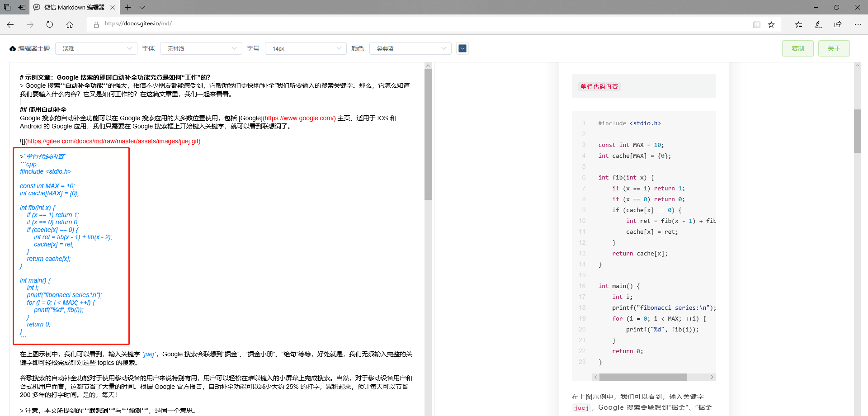Click the site security lock icon

(x=95, y=24)
